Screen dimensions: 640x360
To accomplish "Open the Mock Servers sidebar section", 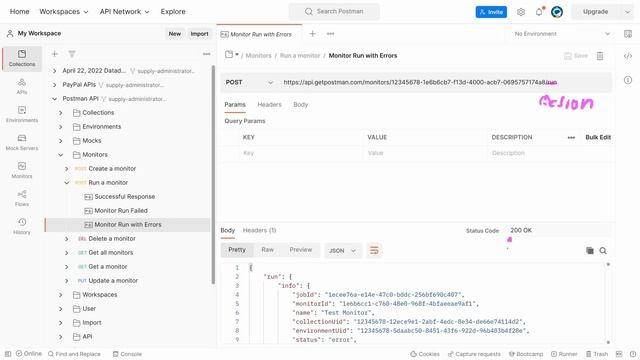I will pyautogui.click(x=22, y=142).
